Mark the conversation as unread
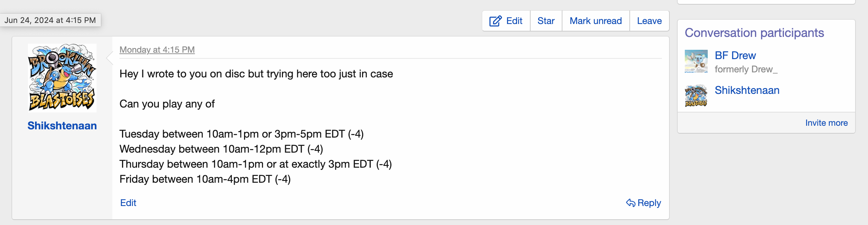 (x=595, y=21)
